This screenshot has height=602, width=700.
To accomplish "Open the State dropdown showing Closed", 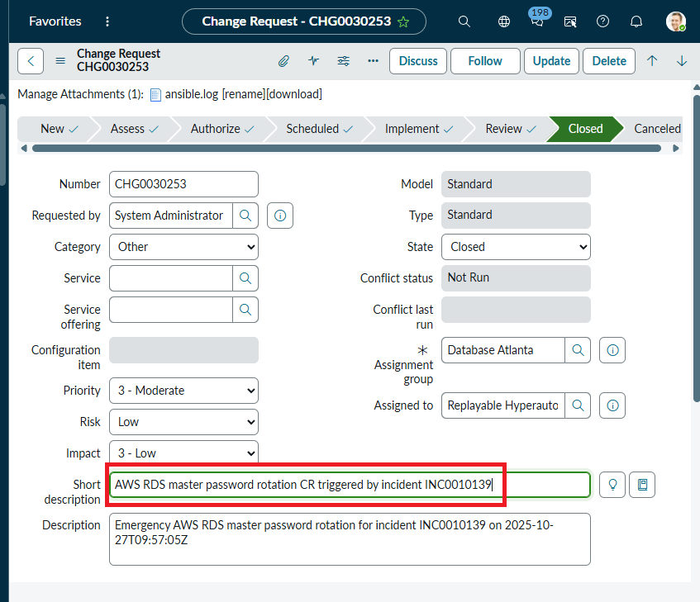I will click(x=516, y=247).
